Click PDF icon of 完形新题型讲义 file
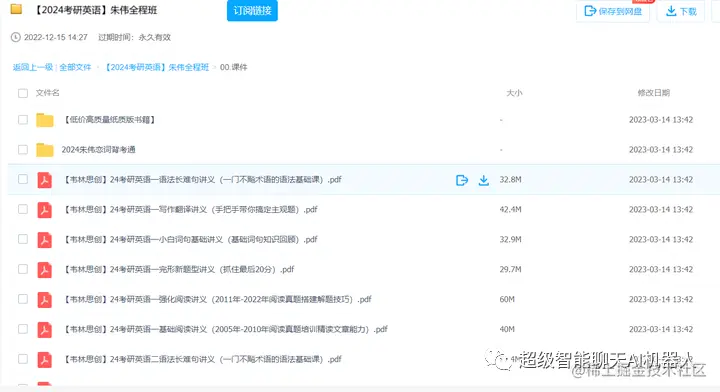This screenshot has width=720, height=392. tap(45, 269)
